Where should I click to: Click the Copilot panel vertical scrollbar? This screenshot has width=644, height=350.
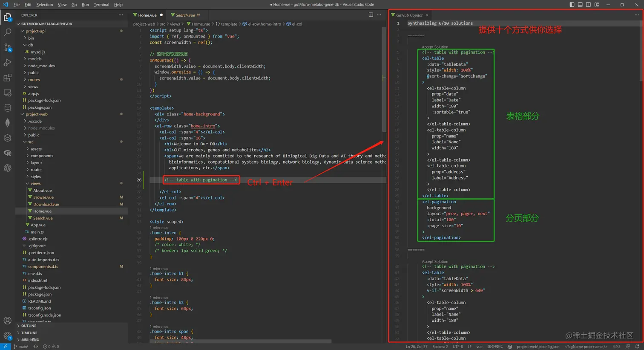(641, 51)
